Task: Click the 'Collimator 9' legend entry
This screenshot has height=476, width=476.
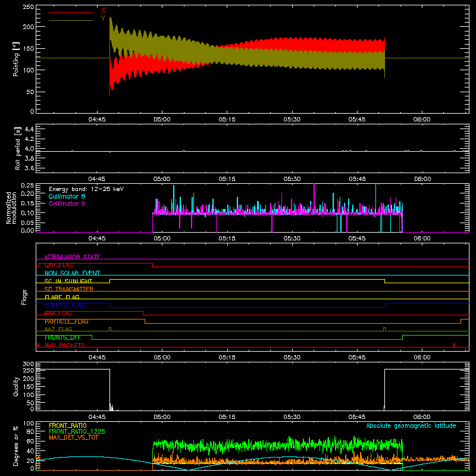Action: 67,203
